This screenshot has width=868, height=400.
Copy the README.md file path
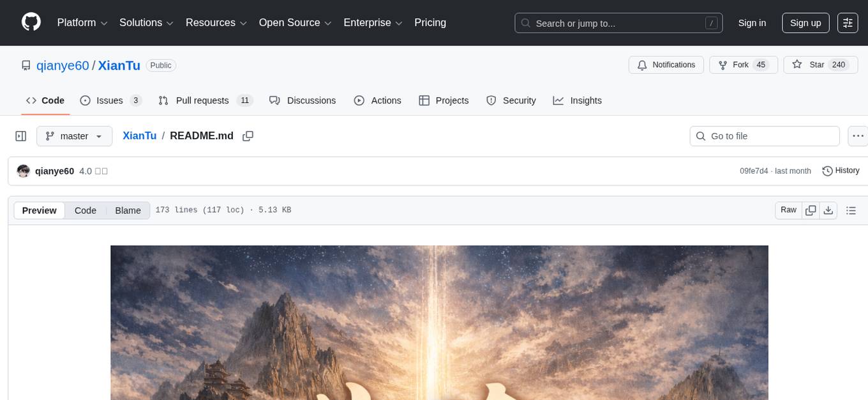coord(248,135)
